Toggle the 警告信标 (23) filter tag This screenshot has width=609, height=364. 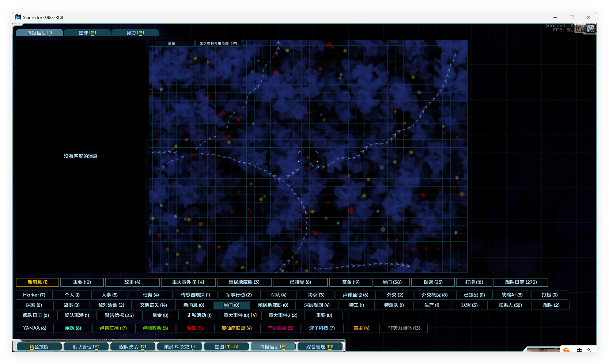[119, 315]
